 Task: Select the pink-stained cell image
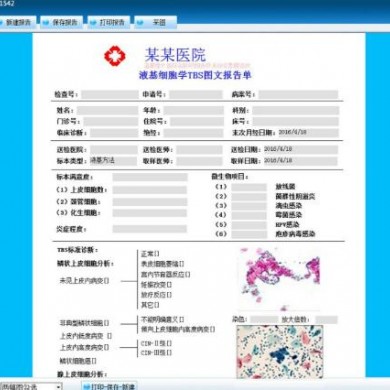(x=279, y=278)
